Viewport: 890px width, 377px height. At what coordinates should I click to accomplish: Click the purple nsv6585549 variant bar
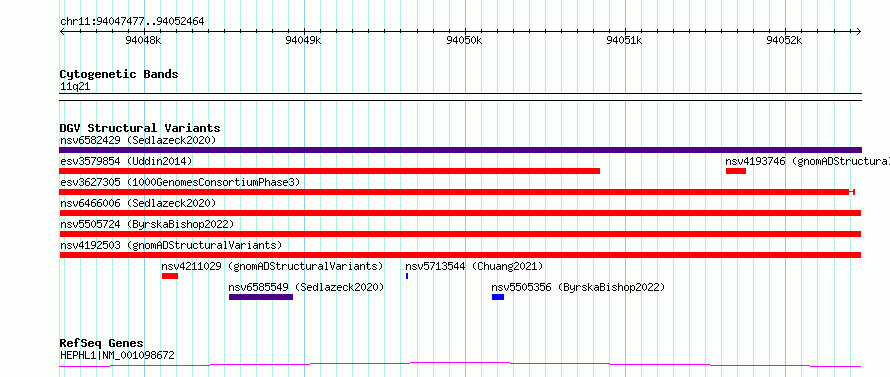pos(261,297)
